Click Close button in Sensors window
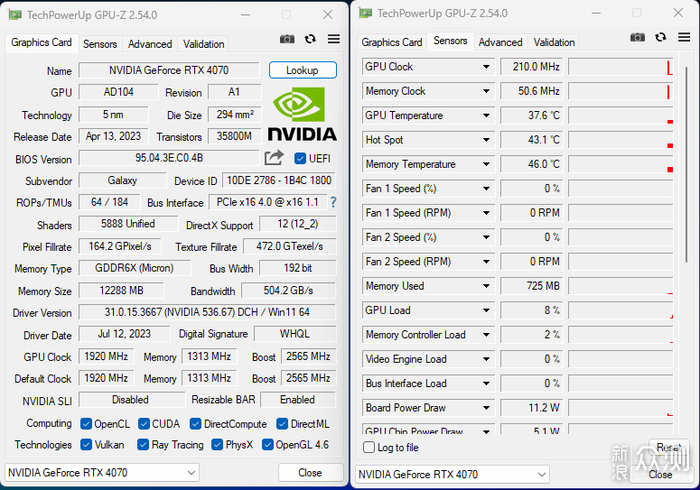The width and height of the screenshot is (700, 490). point(660,474)
